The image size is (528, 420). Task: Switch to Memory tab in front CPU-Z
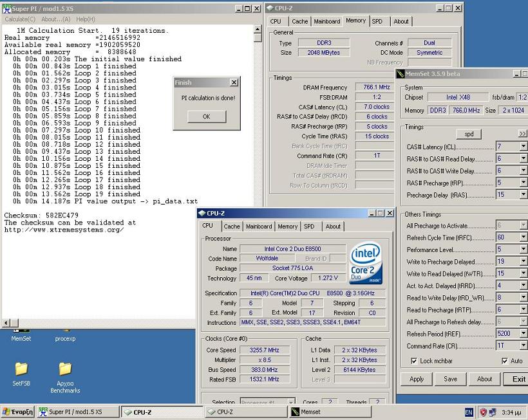click(x=287, y=226)
